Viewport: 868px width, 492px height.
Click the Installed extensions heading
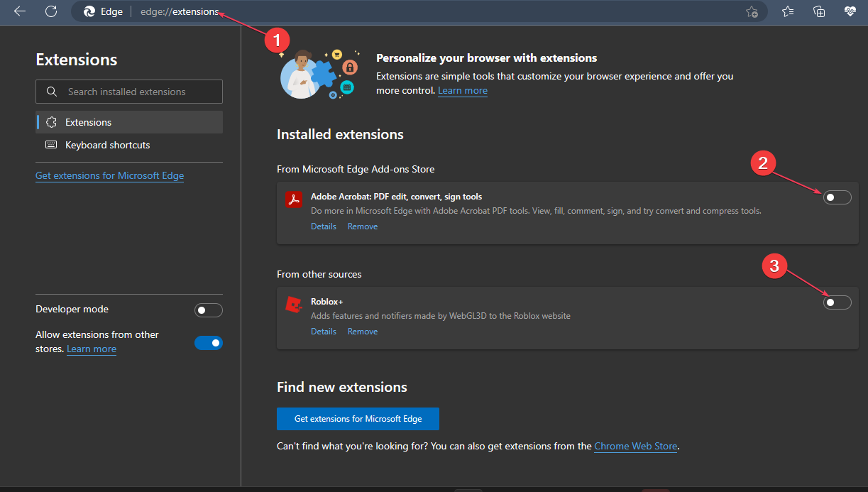pos(340,134)
